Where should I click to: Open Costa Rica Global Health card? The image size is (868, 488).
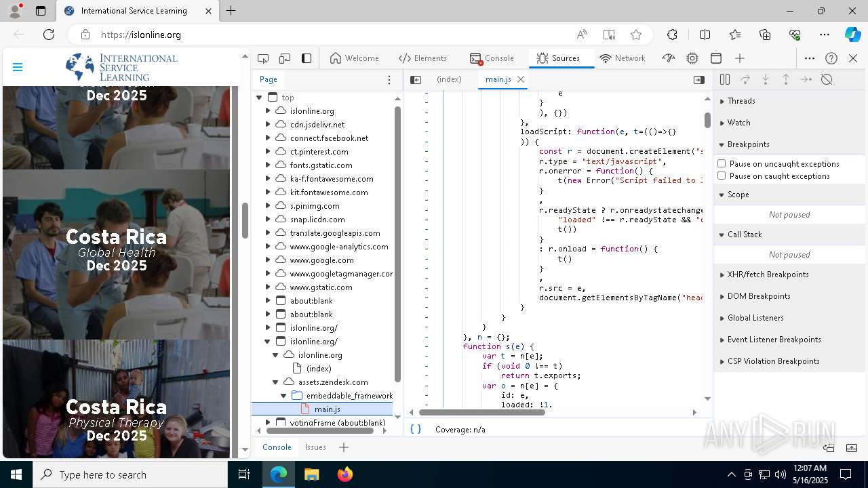coord(117,254)
